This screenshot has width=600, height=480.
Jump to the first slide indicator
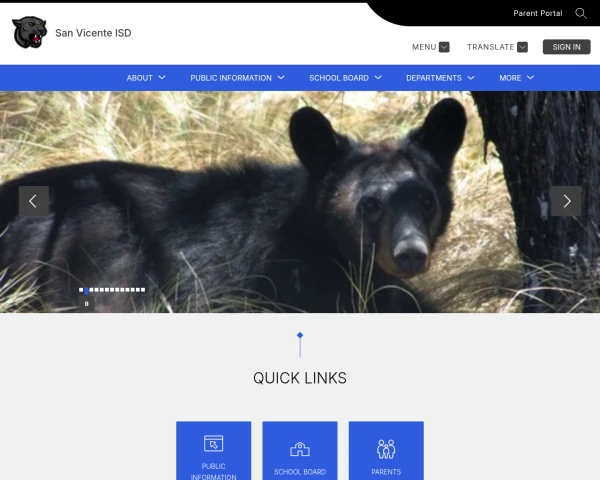(x=81, y=290)
